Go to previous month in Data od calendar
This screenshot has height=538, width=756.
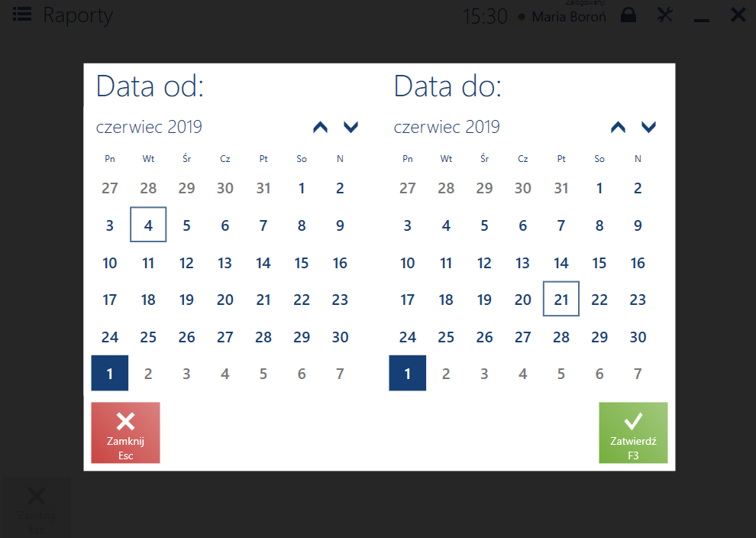pos(320,128)
